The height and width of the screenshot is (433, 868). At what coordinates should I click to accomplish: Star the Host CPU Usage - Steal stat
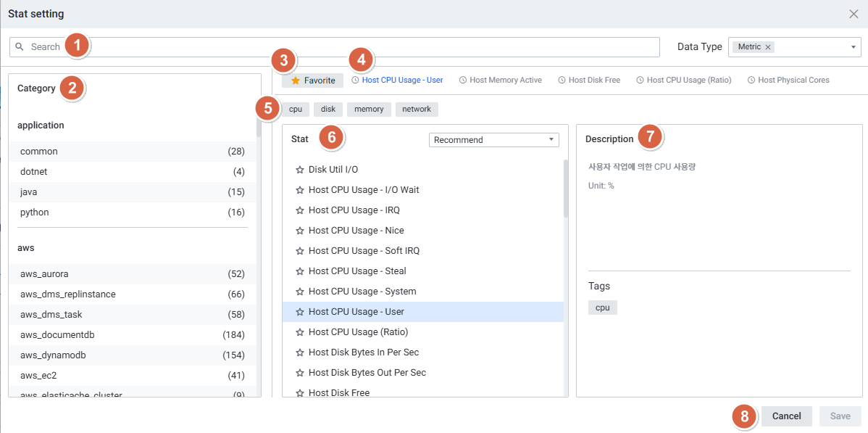300,271
